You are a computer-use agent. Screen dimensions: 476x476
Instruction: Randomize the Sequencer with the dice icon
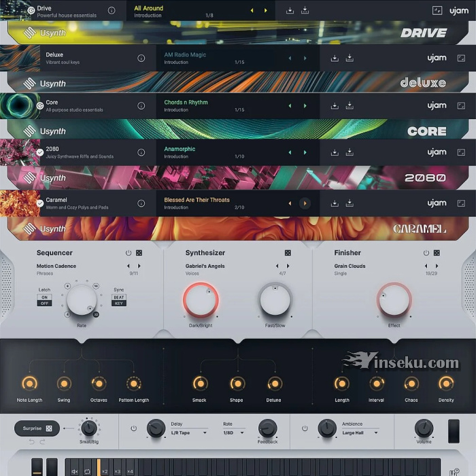pos(139,253)
